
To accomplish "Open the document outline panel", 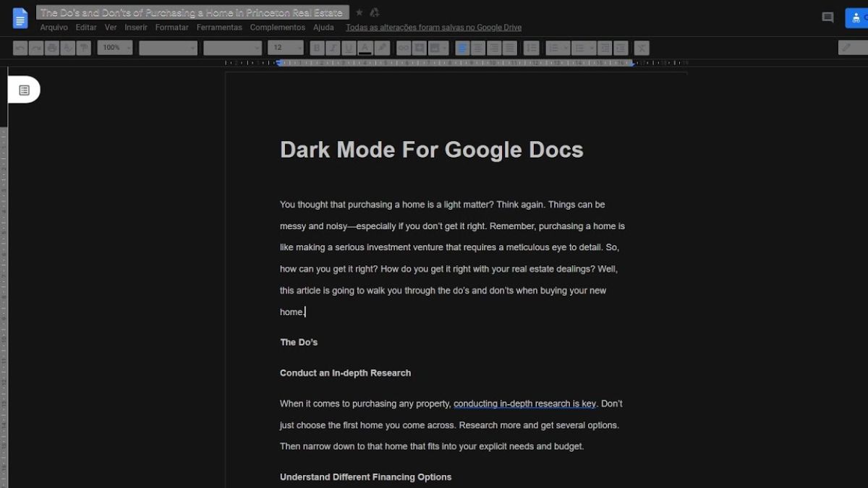I will click(25, 89).
